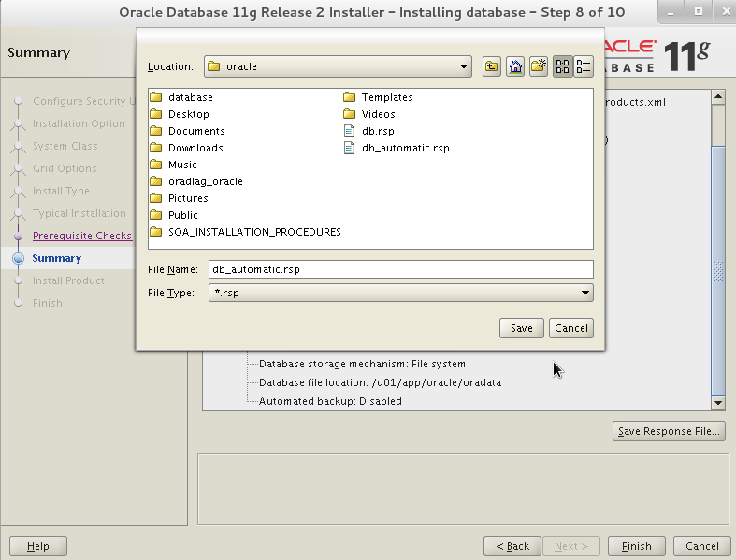Click the Grid Options step label

(65, 168)
